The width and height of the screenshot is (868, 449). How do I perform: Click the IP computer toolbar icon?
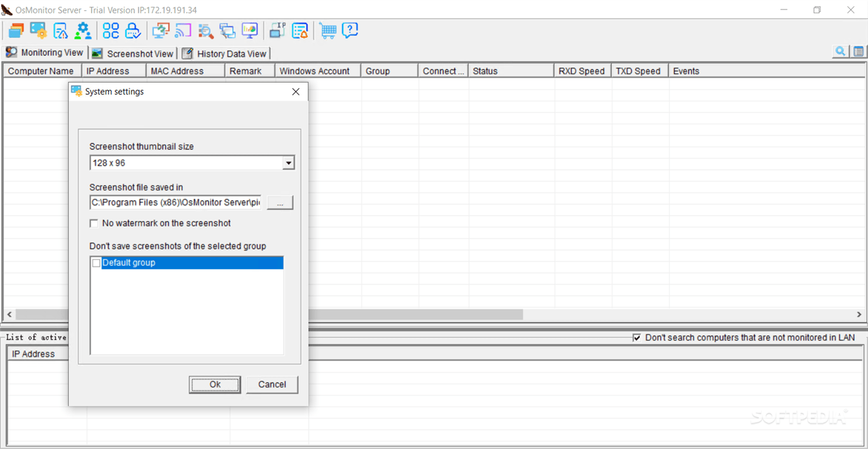(277, 31)
